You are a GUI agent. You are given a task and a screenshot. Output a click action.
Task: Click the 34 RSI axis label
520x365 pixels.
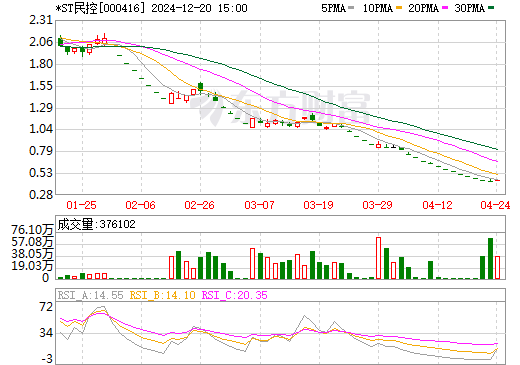click(x=46, y=333)
